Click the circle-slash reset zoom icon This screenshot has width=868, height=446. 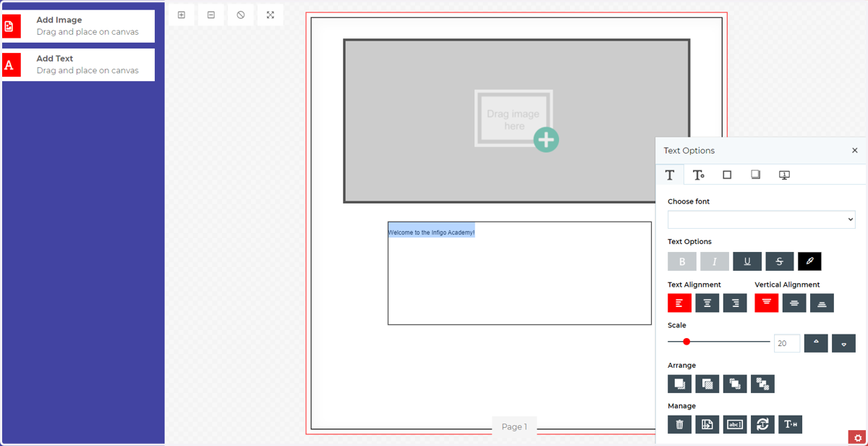pyautogui.click(x=241, y=14)
